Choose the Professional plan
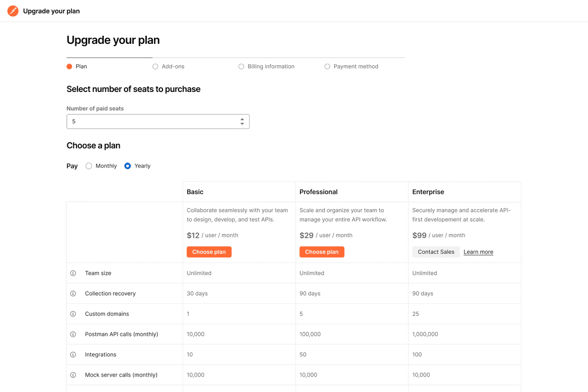This screenshot has height=392, width=588. [322, 252]
